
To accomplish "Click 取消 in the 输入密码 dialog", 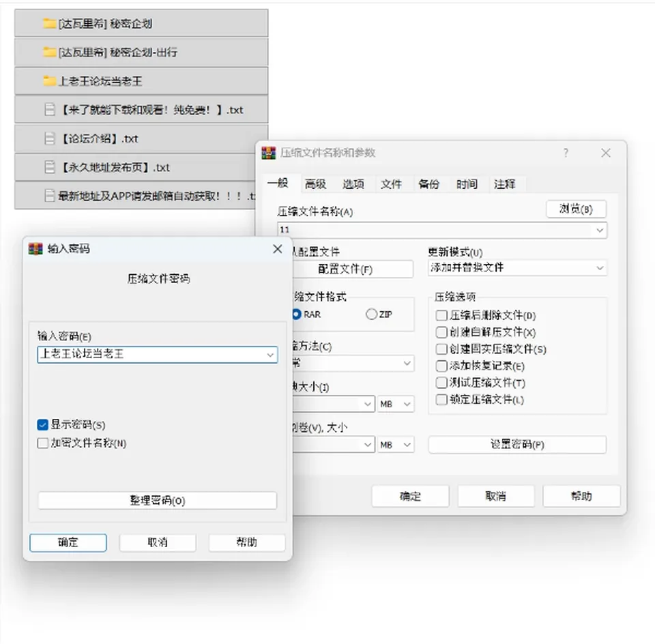I will 158,542.
